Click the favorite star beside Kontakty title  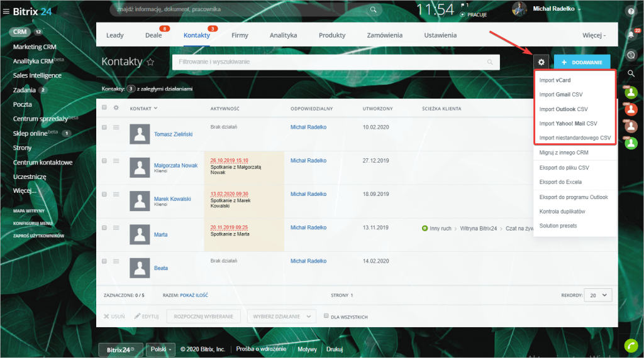pos(150,62)
